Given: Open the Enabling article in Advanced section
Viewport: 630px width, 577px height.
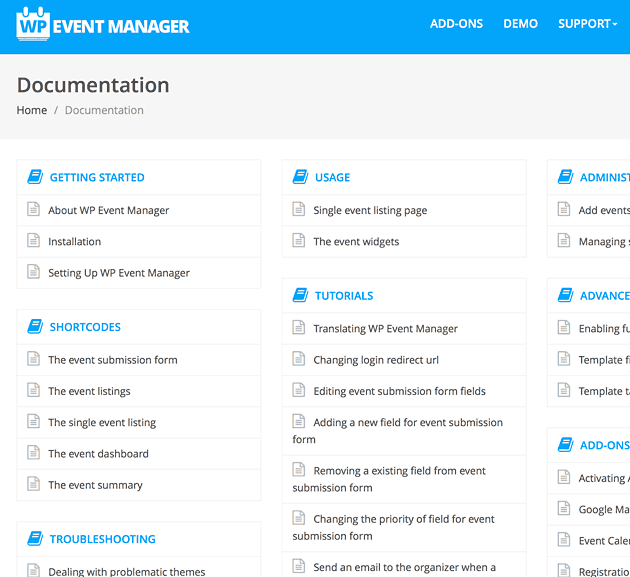Looking at the screenshot, I should (x=604, y=328).
